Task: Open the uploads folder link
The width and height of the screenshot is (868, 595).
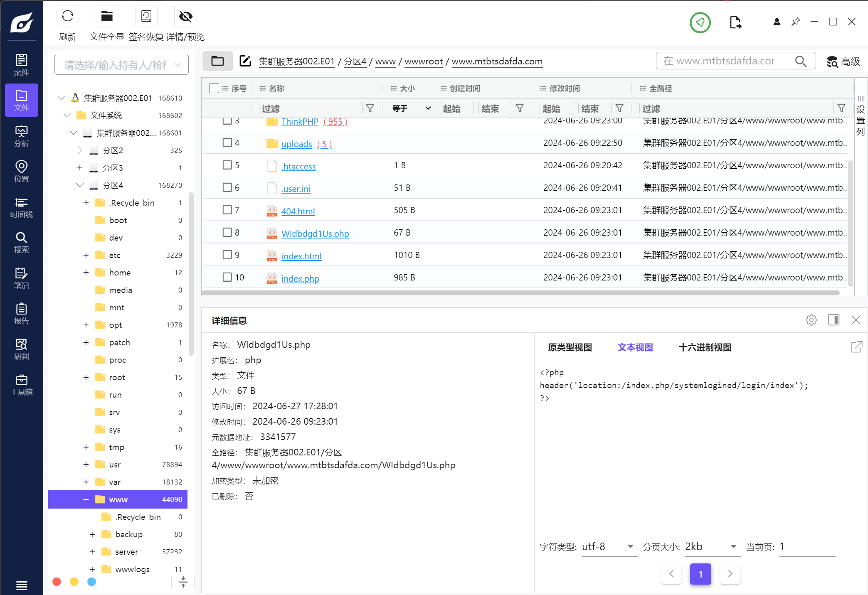Action: (x=296, y=144)
